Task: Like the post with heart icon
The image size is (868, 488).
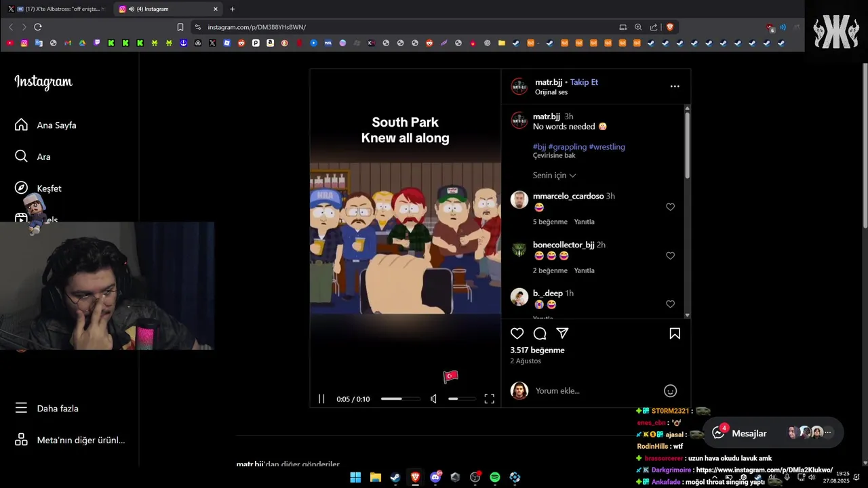Action: 517,333
